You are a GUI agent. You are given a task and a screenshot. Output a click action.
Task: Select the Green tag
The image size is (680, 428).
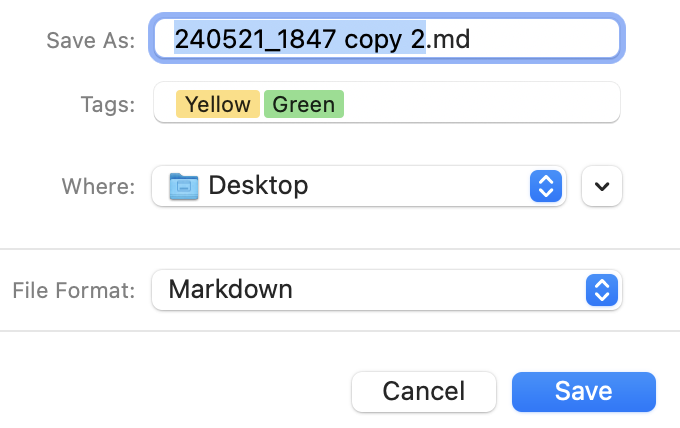(303, 104)
